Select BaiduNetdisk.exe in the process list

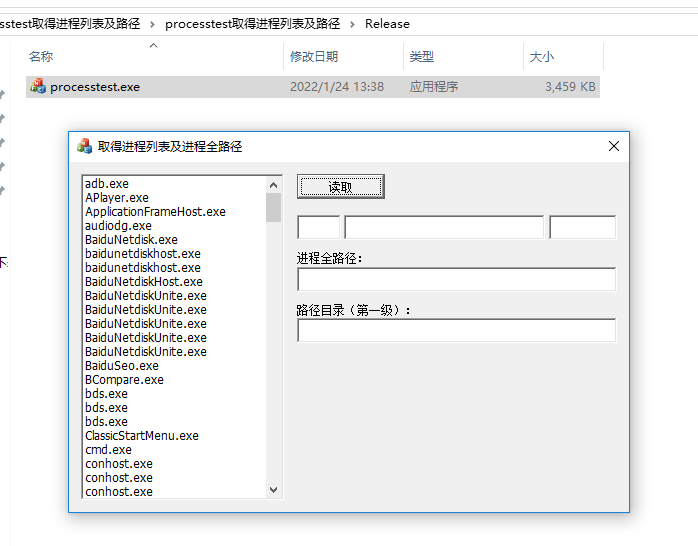[x=131, y=240]
